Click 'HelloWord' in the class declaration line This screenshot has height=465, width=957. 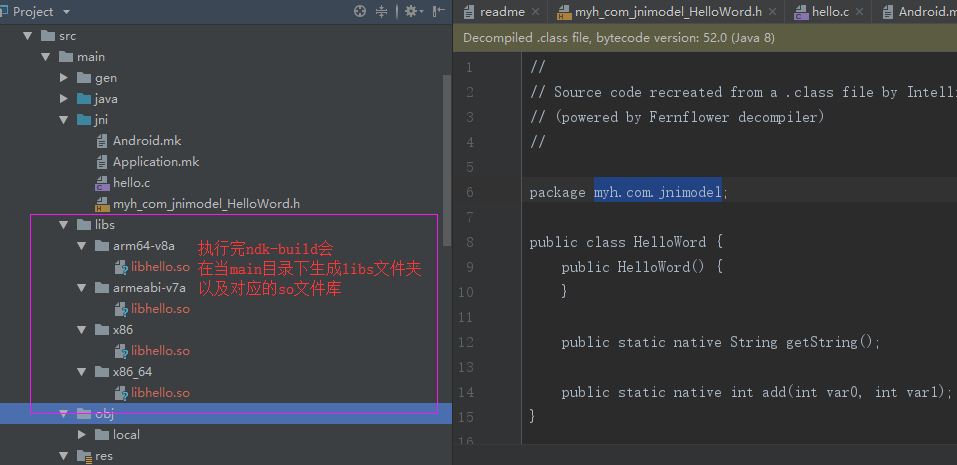coord(670,242)
